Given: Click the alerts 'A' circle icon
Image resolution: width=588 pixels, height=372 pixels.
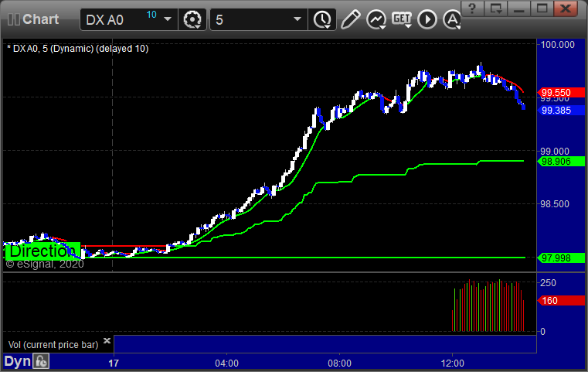Looking at the screenshot, I should [451, 19].
